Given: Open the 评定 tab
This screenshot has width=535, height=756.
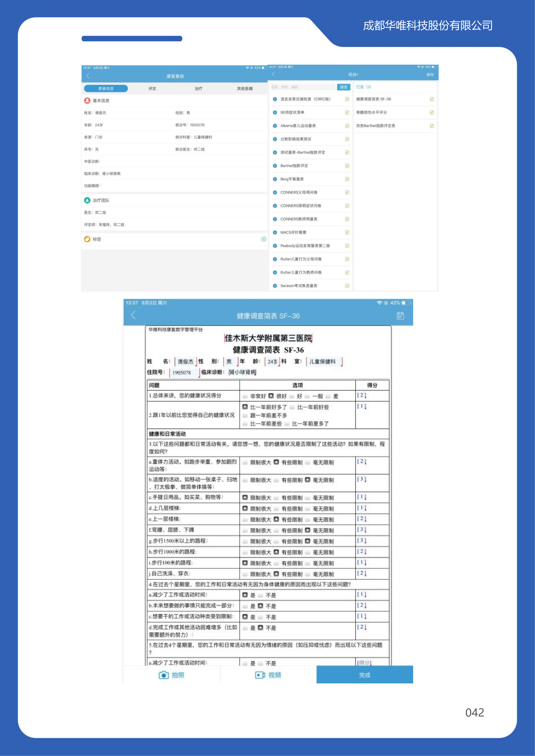Looking at the screenshot, I should pyautogui.click(x=152, y=89).
